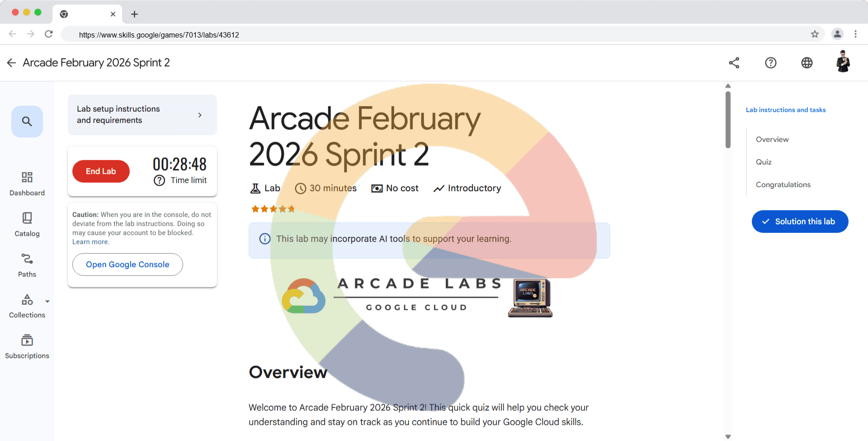Click the back arrow beside the lab title
The width and height of the screenshot is (868, 441).
pyautogui.click(x=11, y=63)
